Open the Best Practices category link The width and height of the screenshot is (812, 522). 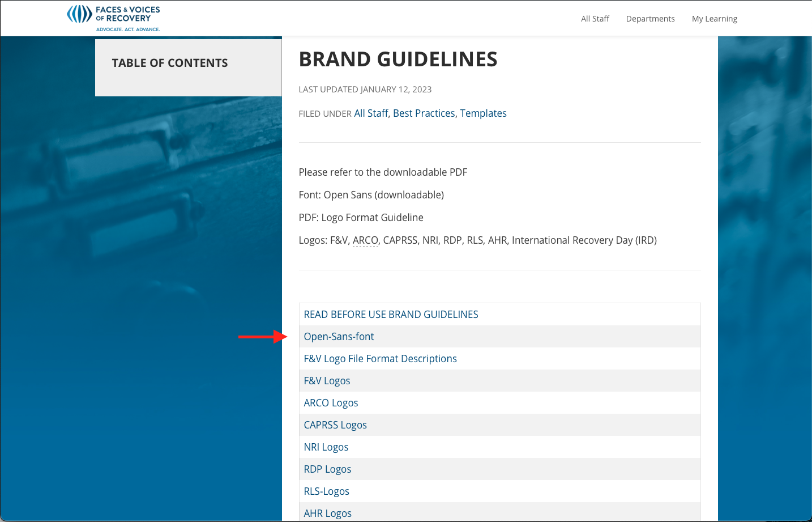tap(424, 113)
